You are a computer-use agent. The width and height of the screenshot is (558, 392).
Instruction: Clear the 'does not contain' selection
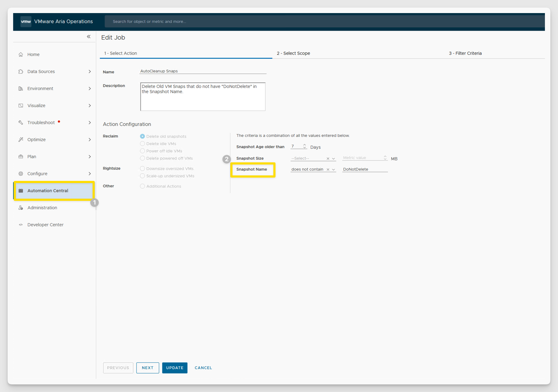tap(328, 170)
